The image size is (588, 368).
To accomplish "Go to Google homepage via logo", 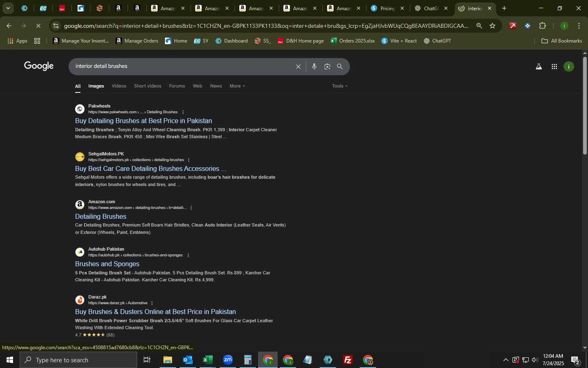I will coord(39,66).
